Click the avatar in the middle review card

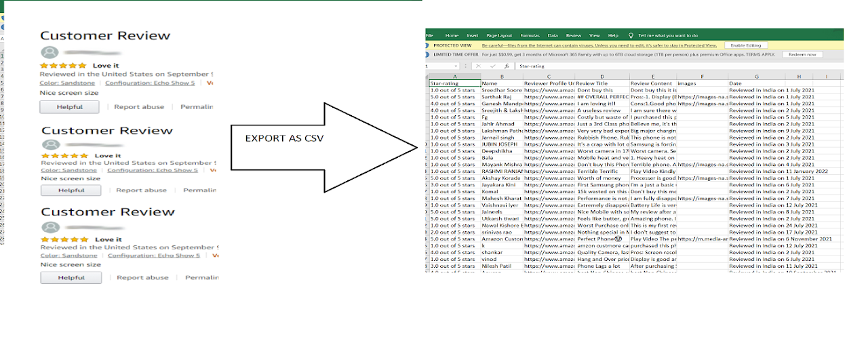click(x=50, y=145)
